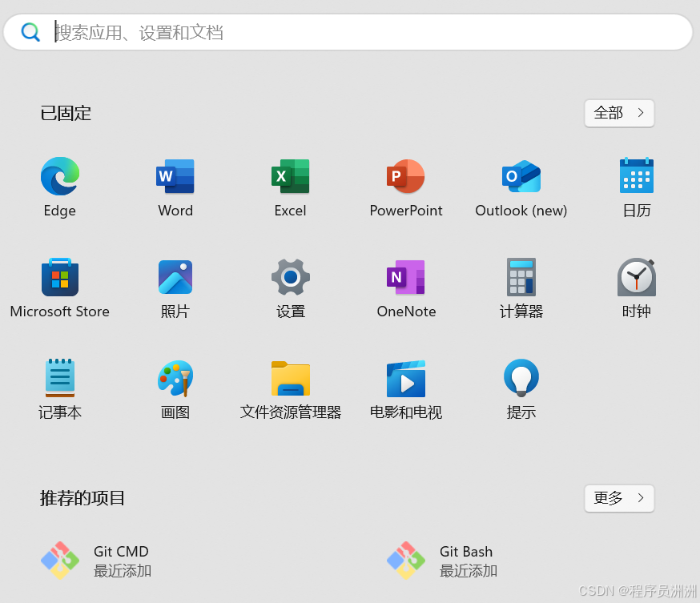Viewport: 700px width, 603px height.
Task: Open the 提示 tips app
Action: tap(521, 378)
